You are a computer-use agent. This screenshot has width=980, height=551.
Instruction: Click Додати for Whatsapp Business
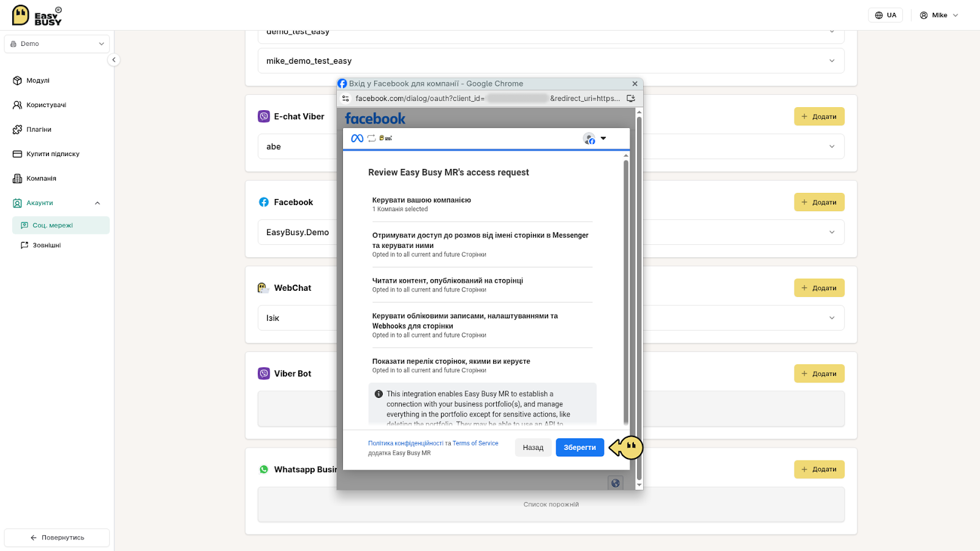[819, 469]
